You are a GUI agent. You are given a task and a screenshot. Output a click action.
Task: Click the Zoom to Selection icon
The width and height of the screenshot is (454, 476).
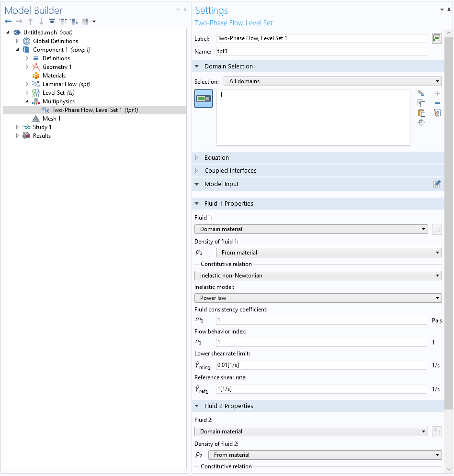click(421, 122)
